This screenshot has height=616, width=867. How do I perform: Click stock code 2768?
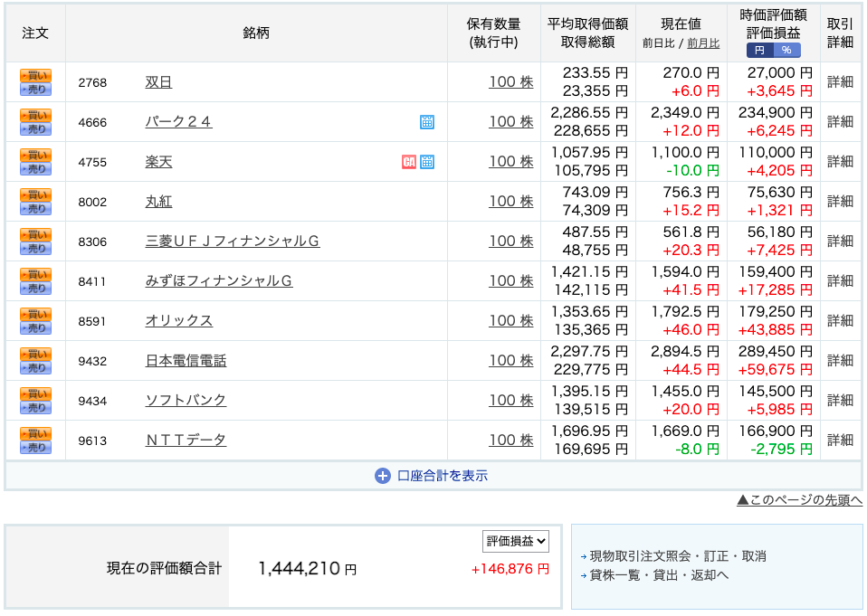click(x=91, y=83)
